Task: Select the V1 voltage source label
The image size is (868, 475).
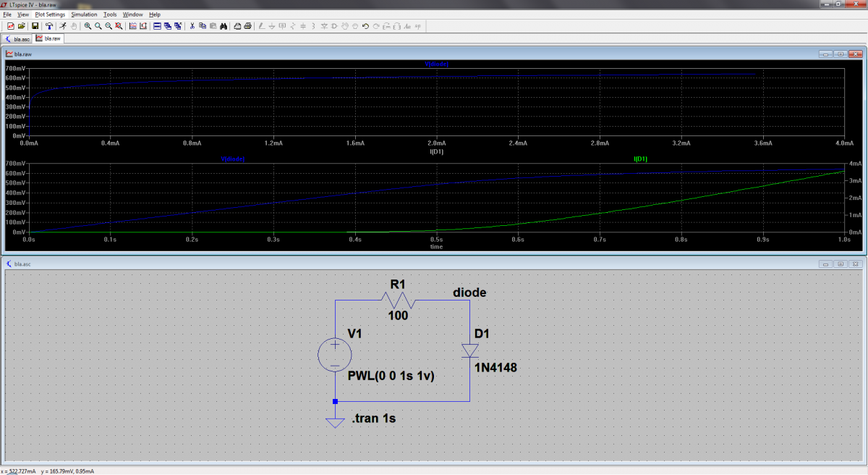Action: pos(355,334)
